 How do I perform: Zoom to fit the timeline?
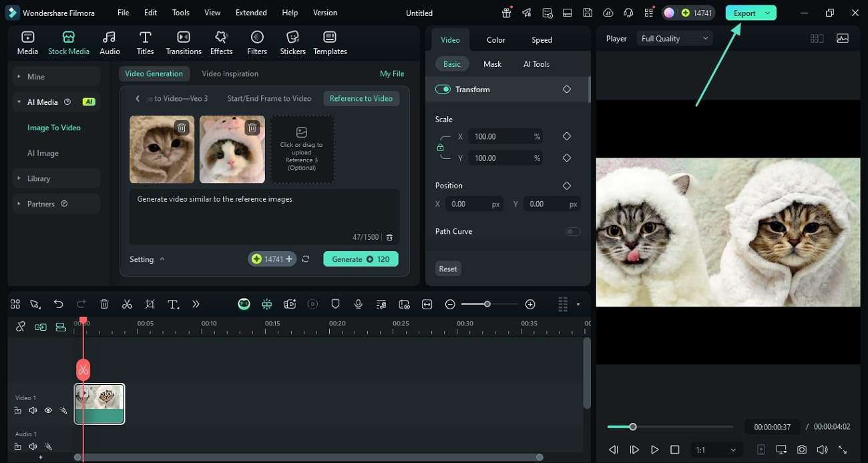click(x=427, y=304)
